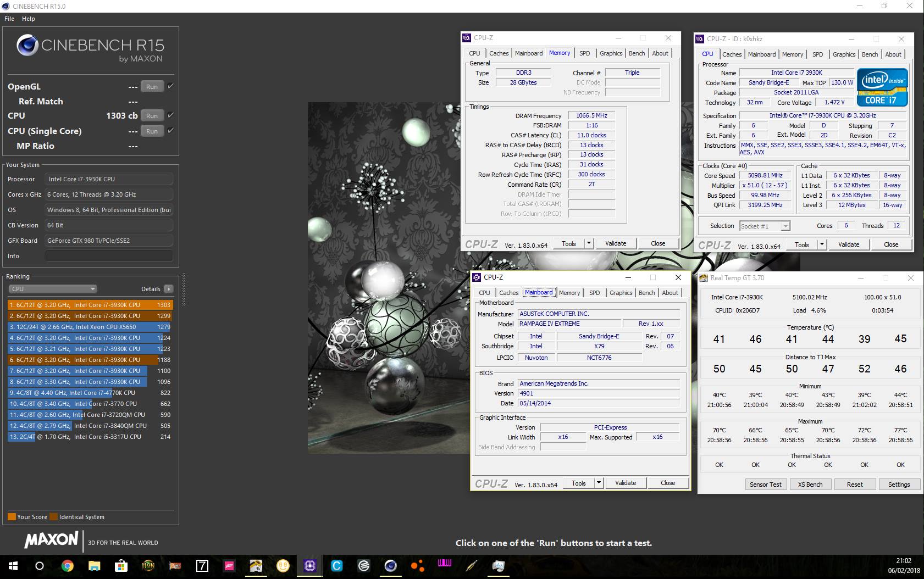Viewport: 924px width, 579px height.
Task: Open the Socket #1 selection dropdown
Action: (x=765, y=226)
